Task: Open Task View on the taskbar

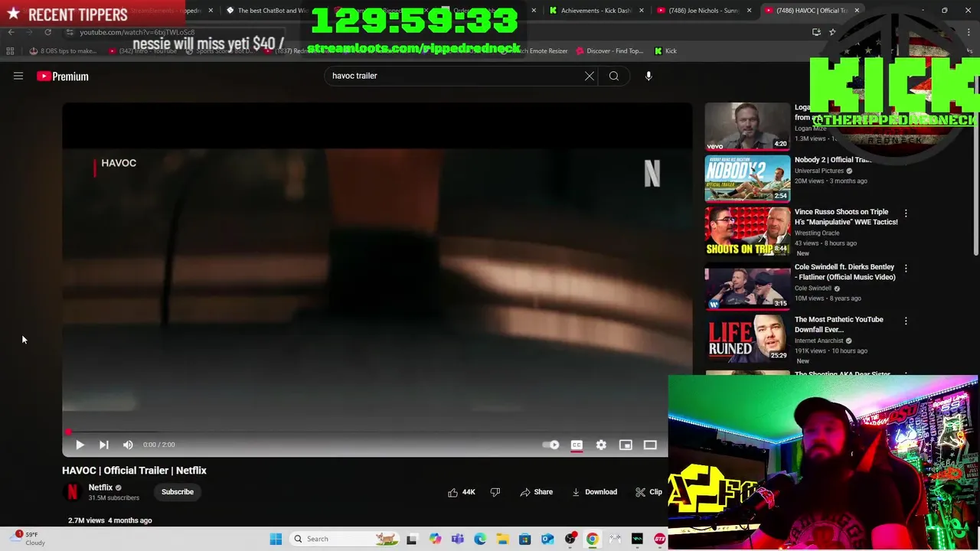Action: point(411,539)
